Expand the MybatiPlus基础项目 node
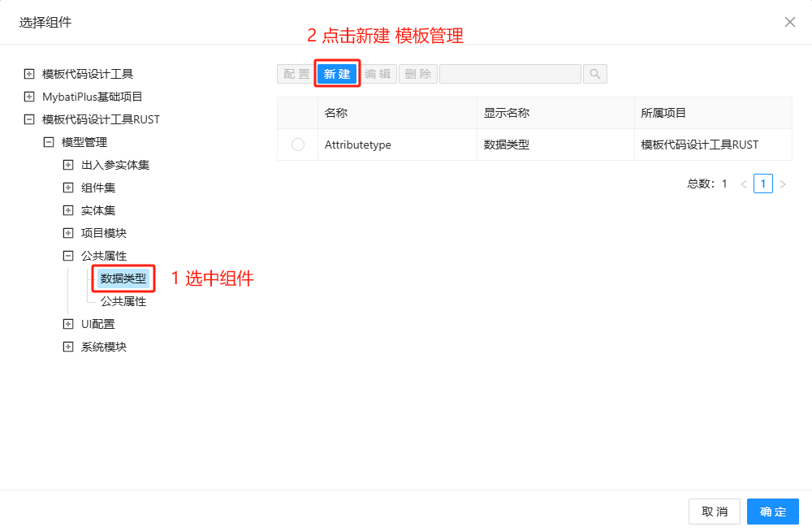Viewport: 812px width, 531px height. (x=29, y=97)
